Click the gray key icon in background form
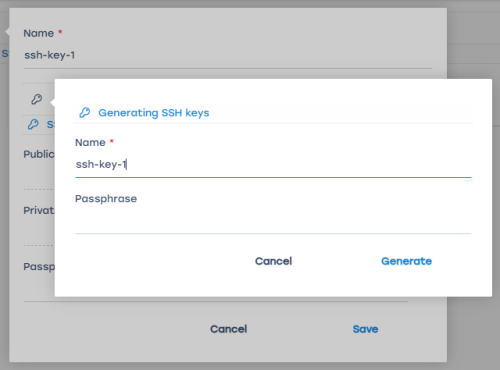500x370 pixels. [x=37, y=99]
